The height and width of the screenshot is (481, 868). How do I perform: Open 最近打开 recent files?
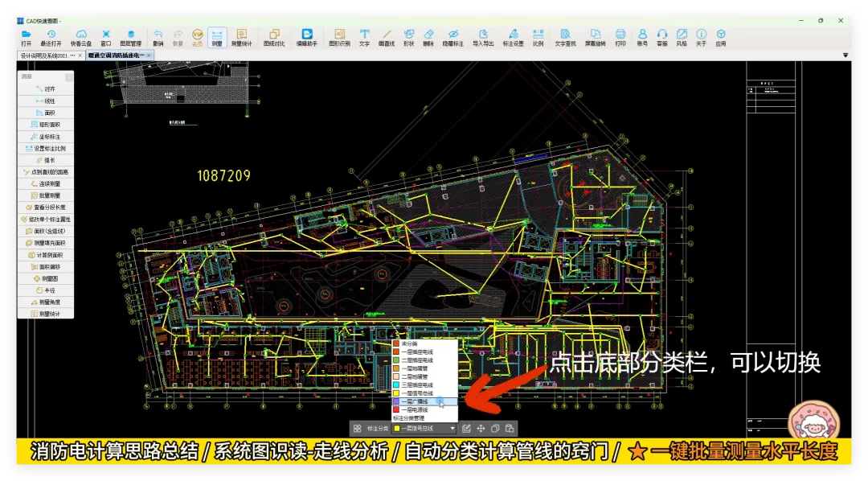(51, 38)
